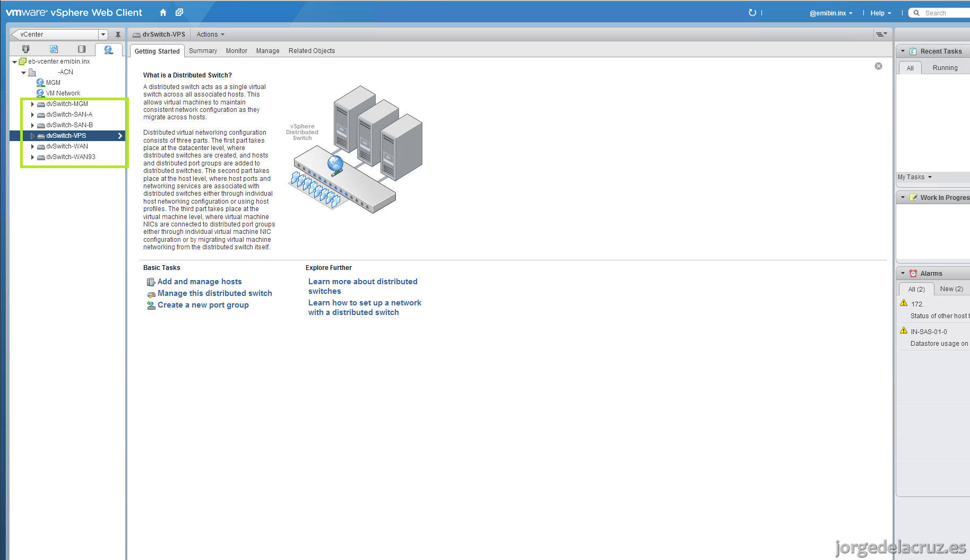Select eb-vcenter.emibin.inx vCenter server
The height and width of the screenshot is (560, 970).
59,62
